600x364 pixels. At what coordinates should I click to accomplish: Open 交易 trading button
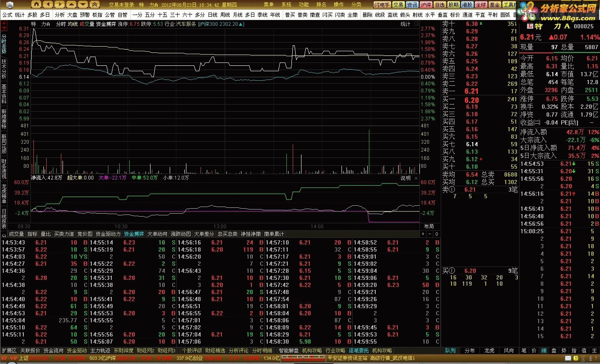tap(398, 5)
